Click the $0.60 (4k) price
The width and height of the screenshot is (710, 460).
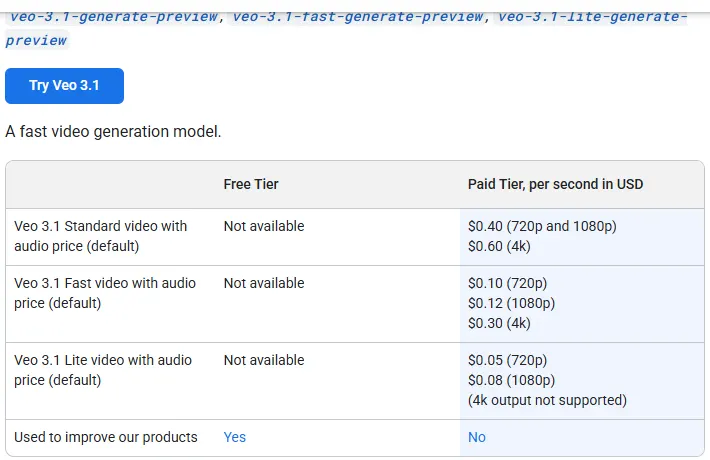tap(499, 246)
